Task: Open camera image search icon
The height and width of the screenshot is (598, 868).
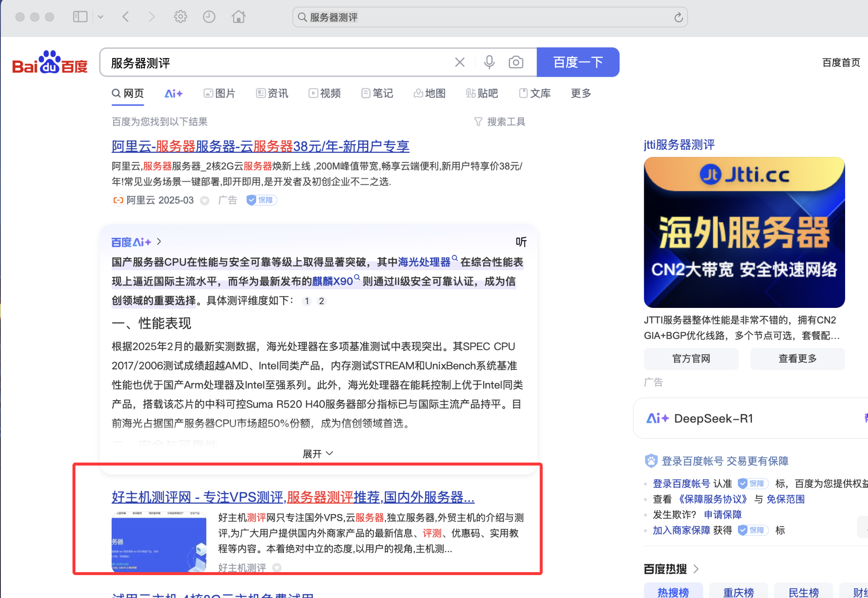Action: coord(516,62)
